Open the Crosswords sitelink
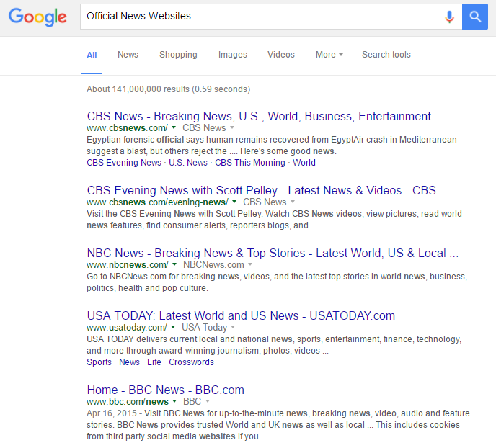The image size is (496, 448). (x=191, y=362)
